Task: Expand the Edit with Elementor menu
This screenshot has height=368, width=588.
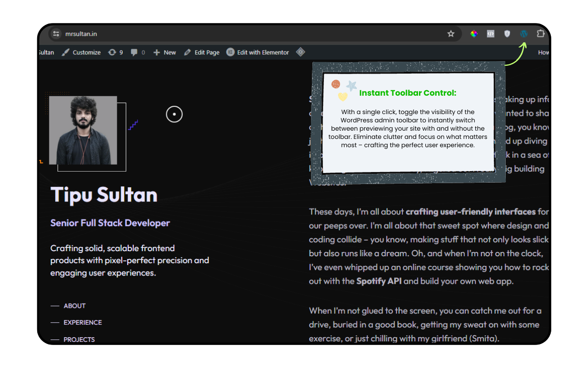Action: pos(258,52)
